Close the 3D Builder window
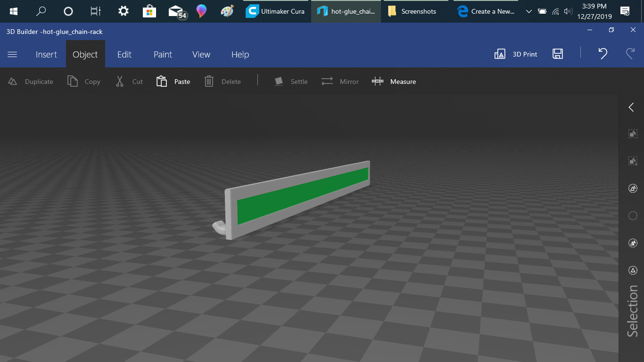Screen dimensions: 644x362 [633, 30]
